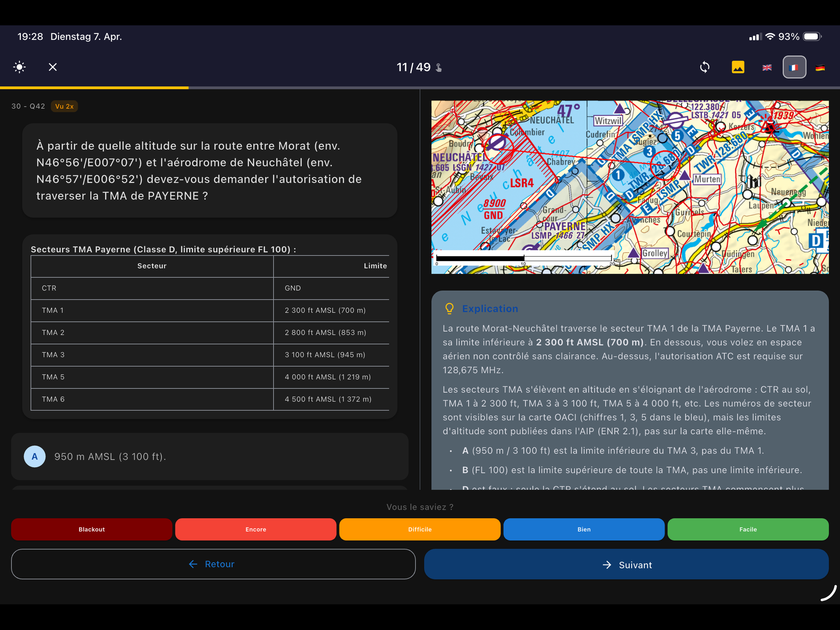Click the question progress bar
Image resolution: width=840 pixels, height=630 pixels.
point(420,88)
